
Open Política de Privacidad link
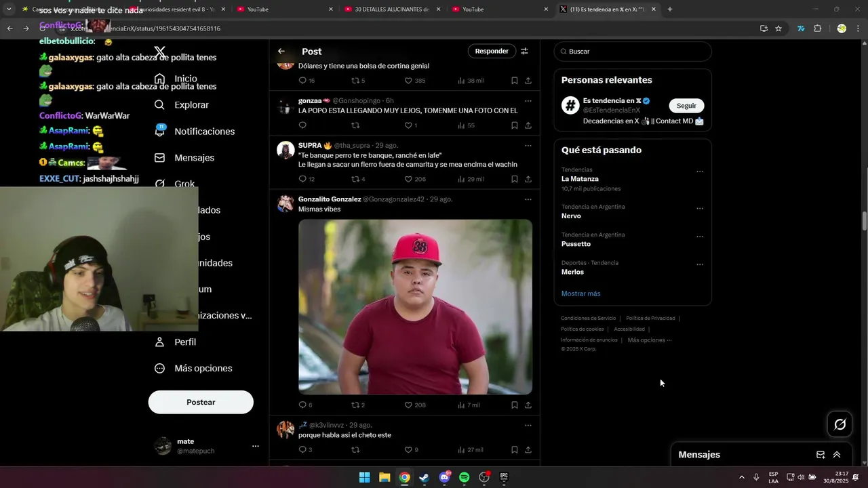650,319
